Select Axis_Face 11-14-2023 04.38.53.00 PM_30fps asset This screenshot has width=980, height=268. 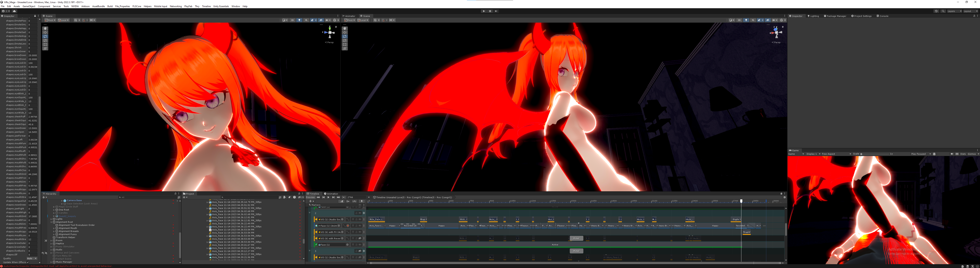click(x=237, y=242)
